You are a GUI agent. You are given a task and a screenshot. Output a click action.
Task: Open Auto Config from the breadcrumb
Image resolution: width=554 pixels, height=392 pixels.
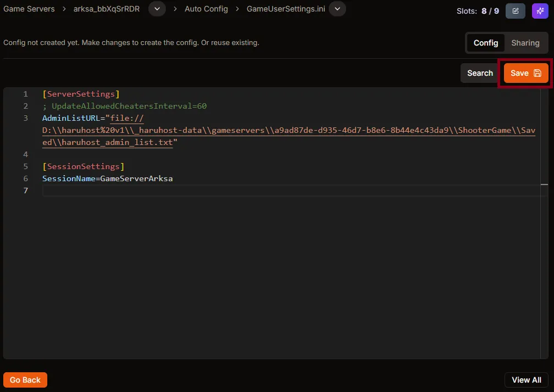point(206,9)
